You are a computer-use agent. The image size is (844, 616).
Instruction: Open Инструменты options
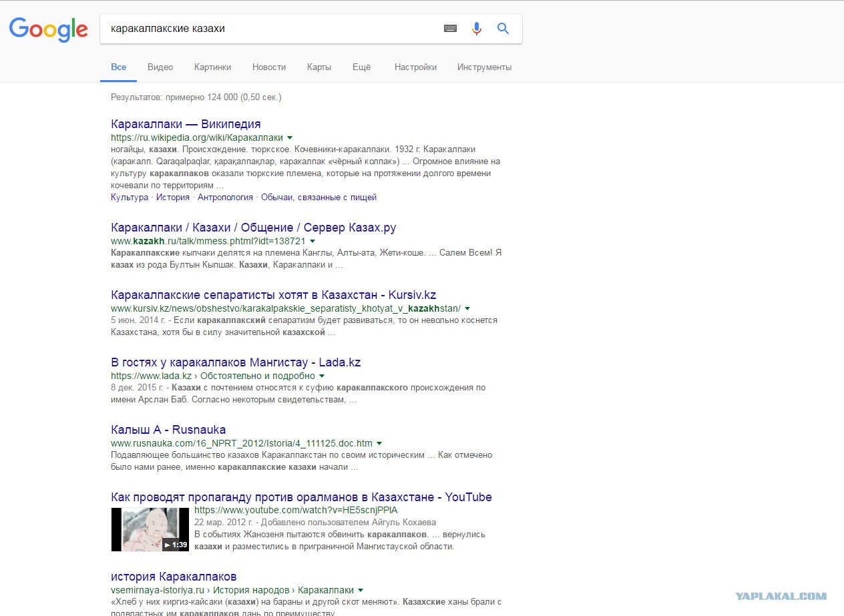tap(484, 67)
